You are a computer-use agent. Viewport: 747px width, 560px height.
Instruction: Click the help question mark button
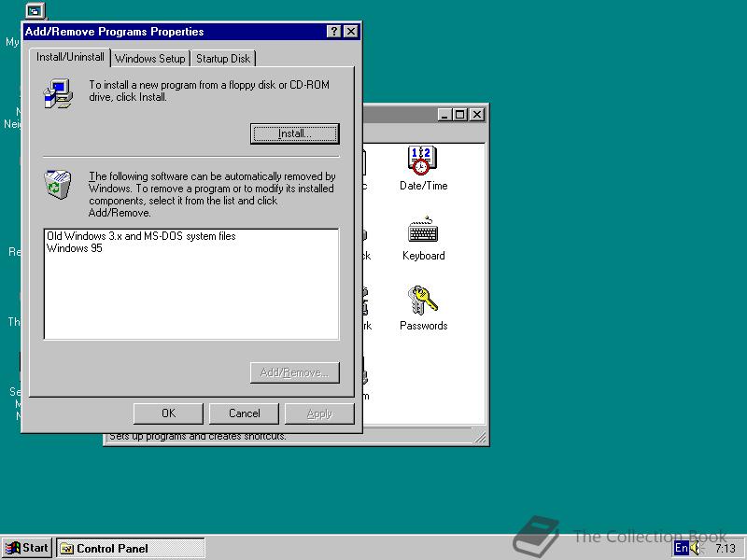334,32
